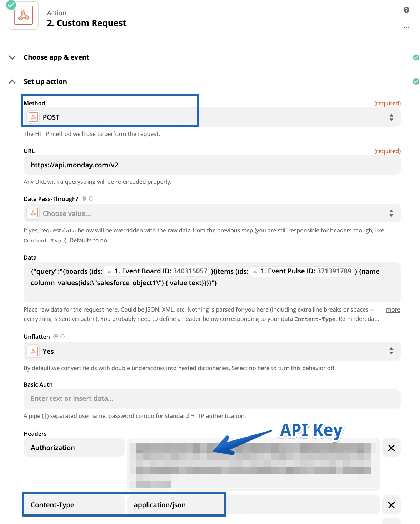The image size is (420, 524).
Task: Open the three-dots more options menu
Action: [406, 27]
